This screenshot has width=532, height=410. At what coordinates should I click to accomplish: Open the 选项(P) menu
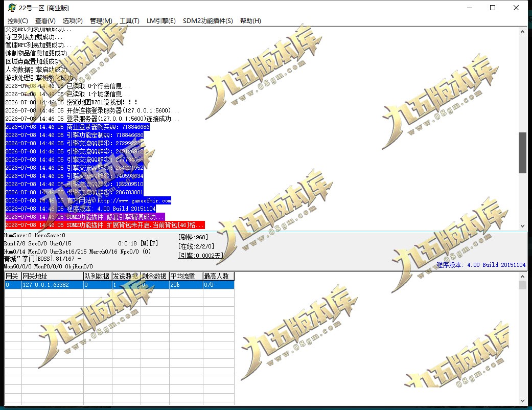pyautogui.click(x=73, y=21)
